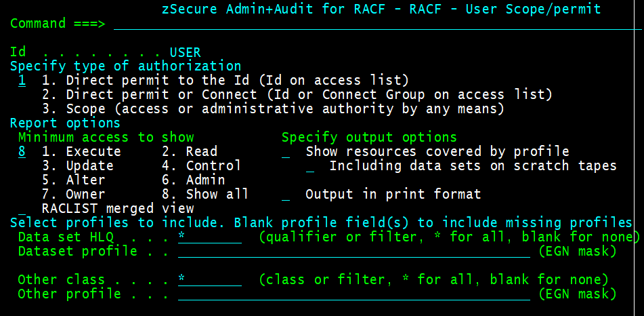
Task: Click the Other class input field
Action: (x=210, y=280)
